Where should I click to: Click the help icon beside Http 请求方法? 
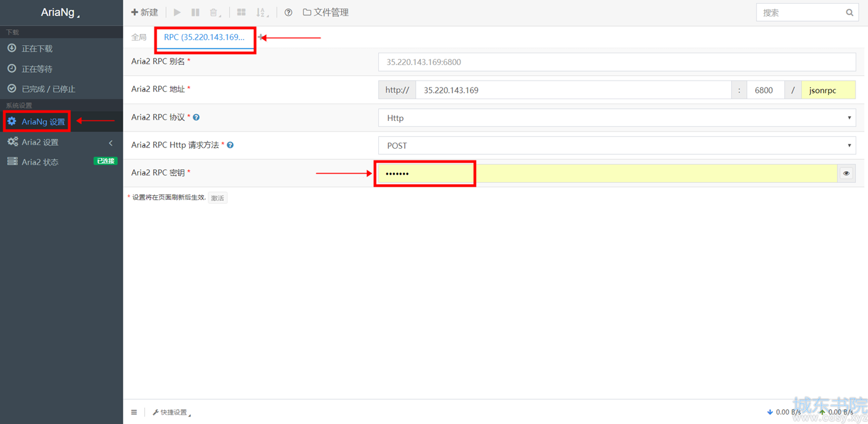coord(230,145)
